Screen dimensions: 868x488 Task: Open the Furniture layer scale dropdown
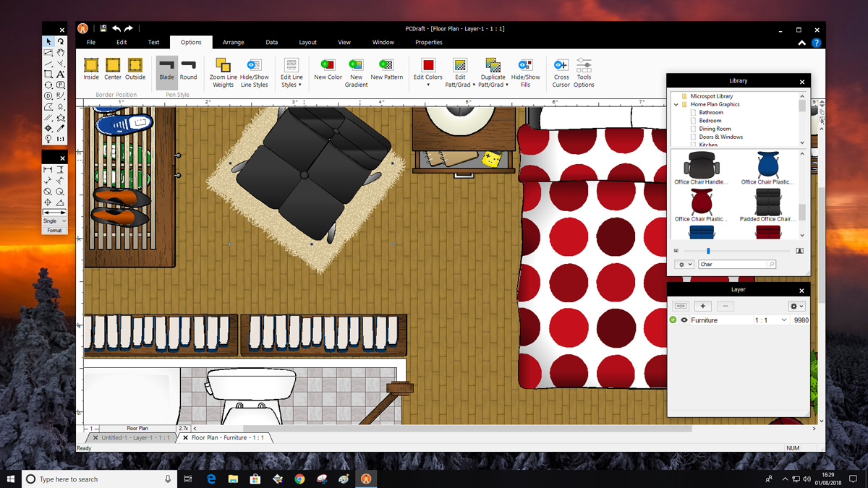click(783, 320)
